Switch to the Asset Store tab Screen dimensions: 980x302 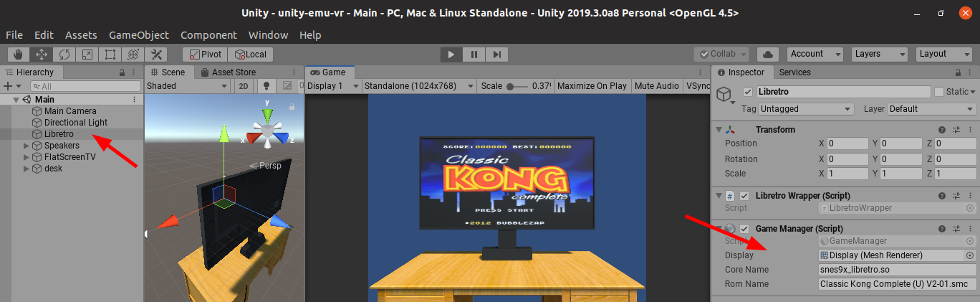[228, 72]
